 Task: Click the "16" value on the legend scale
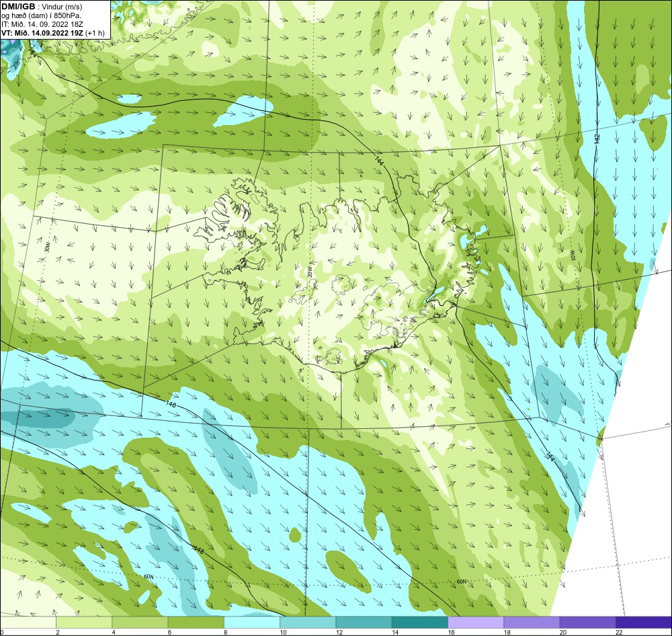pyautogui.click(x=451, y=632)
